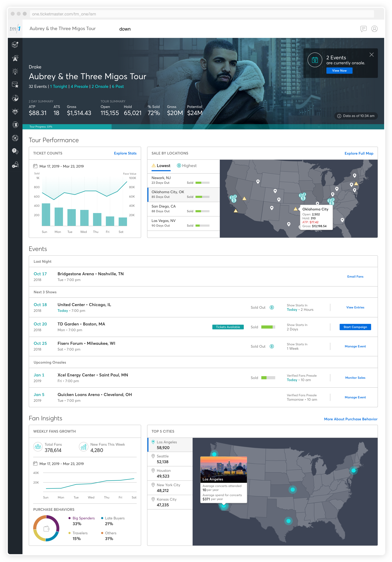Click the View Now button
Screen dimensions: 392x562
tap(339, 70)
